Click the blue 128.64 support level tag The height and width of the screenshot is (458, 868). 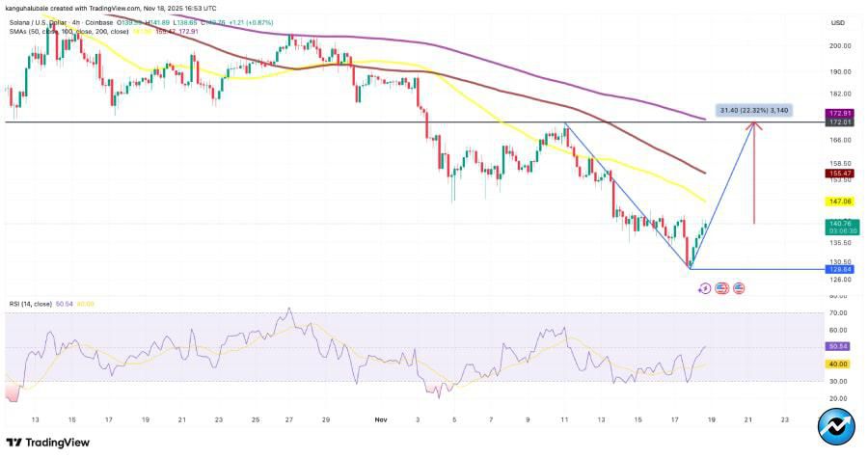click(837, 270)
